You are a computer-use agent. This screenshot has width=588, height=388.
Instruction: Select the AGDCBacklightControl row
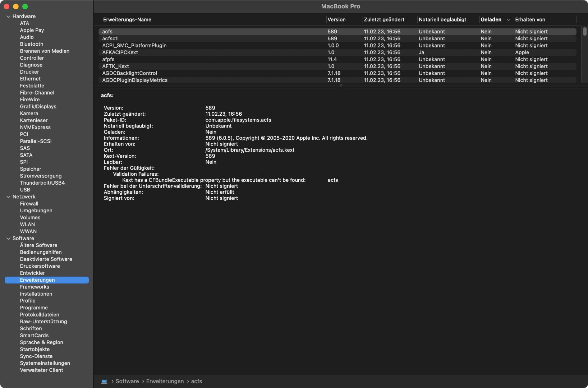point(130,73)
